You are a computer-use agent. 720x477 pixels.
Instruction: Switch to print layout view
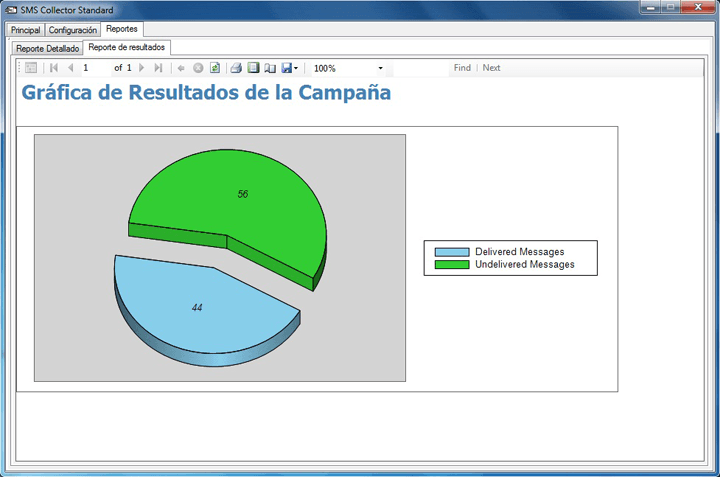pos(253,68)
